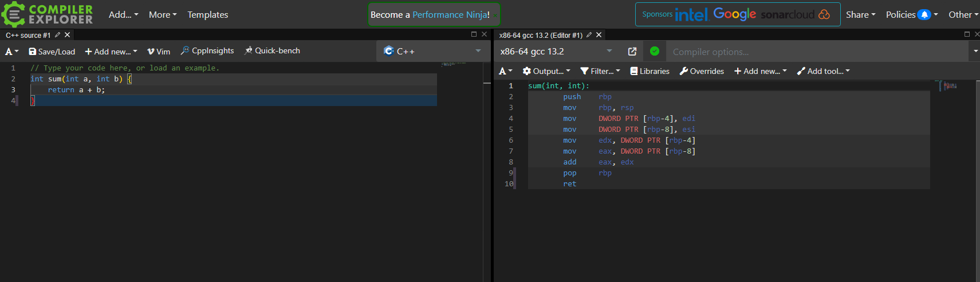Rename compiler tab using pencil icon
This screenshot has width=980, height=282.
click(x=589, y=35)
